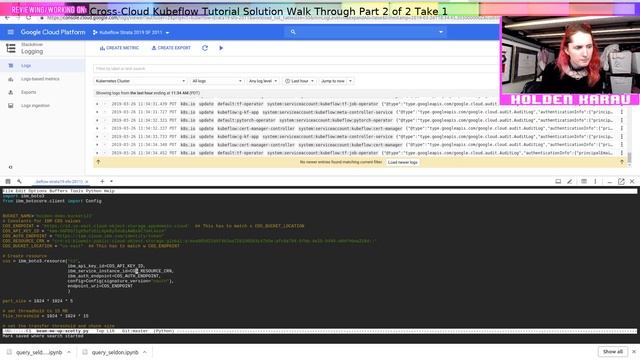Close the kubeflow-strata Cloud Shell tab

click(x=87, y=182)
